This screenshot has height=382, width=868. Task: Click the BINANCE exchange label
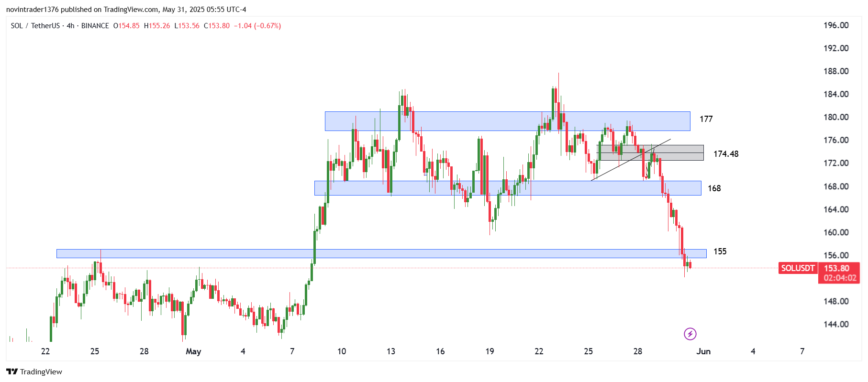click(x=95, y=26)
